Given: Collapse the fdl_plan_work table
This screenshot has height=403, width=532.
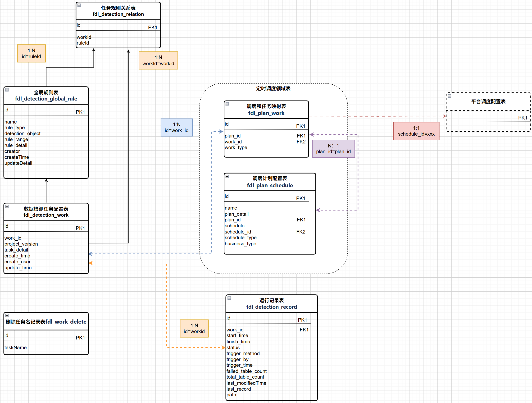Looking at the screenshot, I should [x=227, y=104].
